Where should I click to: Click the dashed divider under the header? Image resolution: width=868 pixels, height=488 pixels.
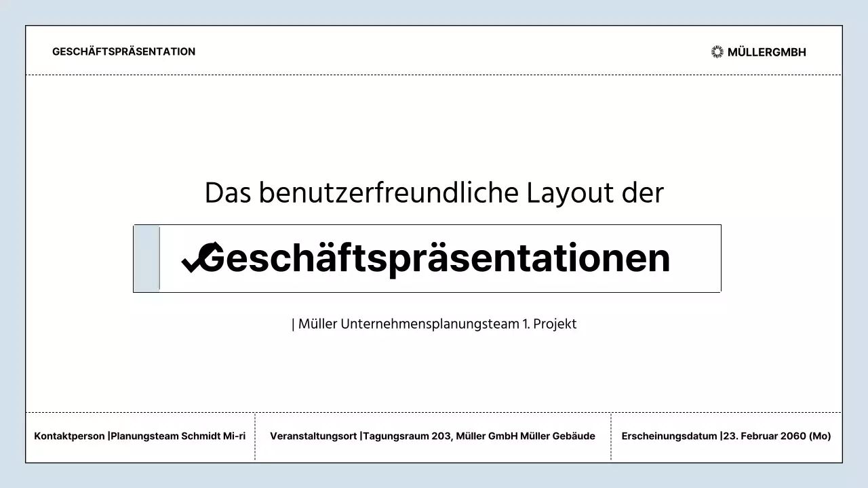(434, 75)
